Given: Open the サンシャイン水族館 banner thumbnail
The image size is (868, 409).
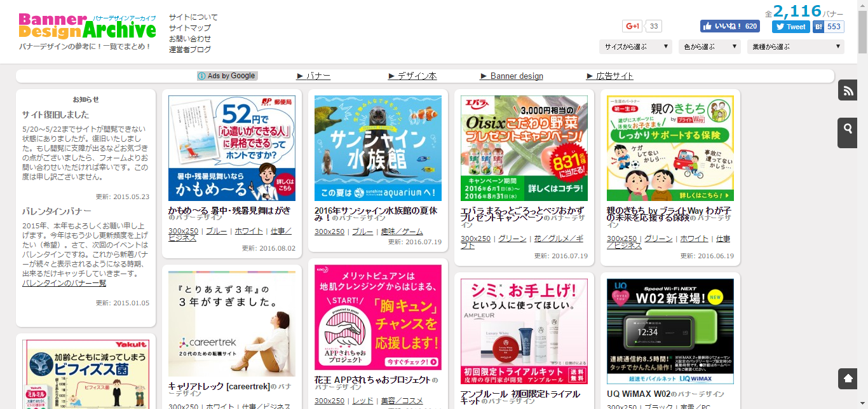Looking at the screenshot, I should 377,148.
